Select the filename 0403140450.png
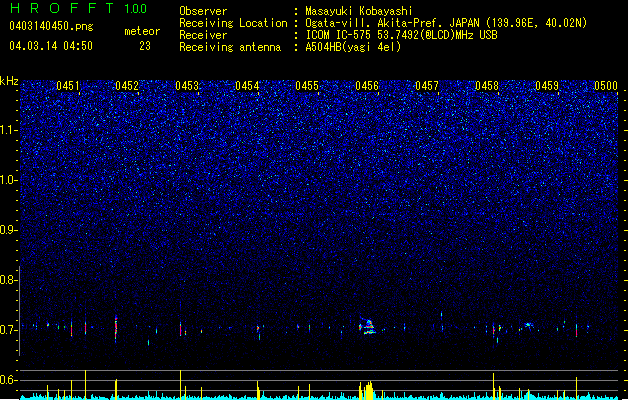This screenshot has height=400, width=629. [51, 27]
